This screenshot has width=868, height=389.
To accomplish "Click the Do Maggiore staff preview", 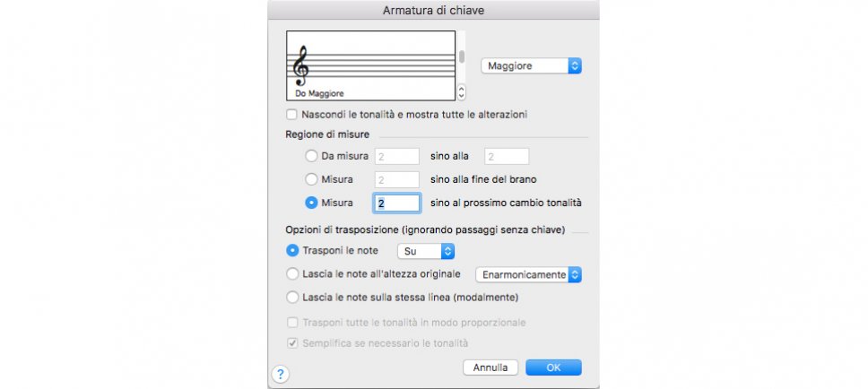I will [x=371, y=65].
